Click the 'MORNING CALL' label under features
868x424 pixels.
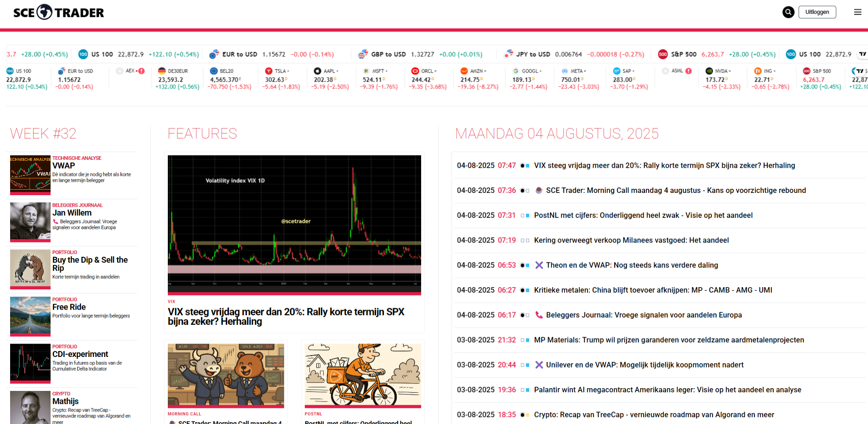click(184, 414)
